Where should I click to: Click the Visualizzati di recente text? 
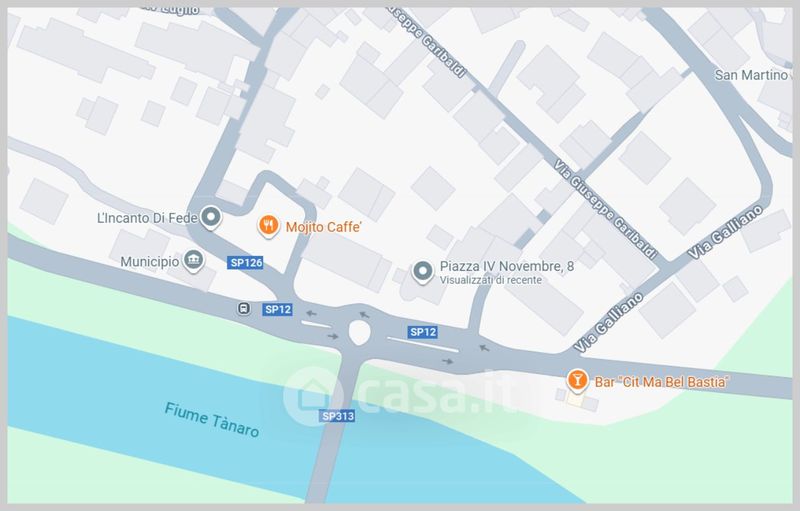491,280
